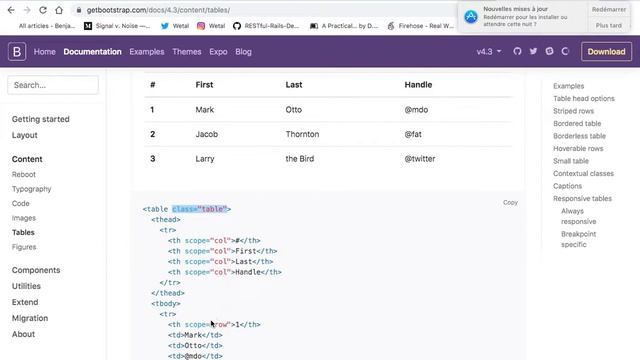Open the RESTful-Rails GitHub bookmark
Screen dimensions: 640x360
click(x=266, y=26)
